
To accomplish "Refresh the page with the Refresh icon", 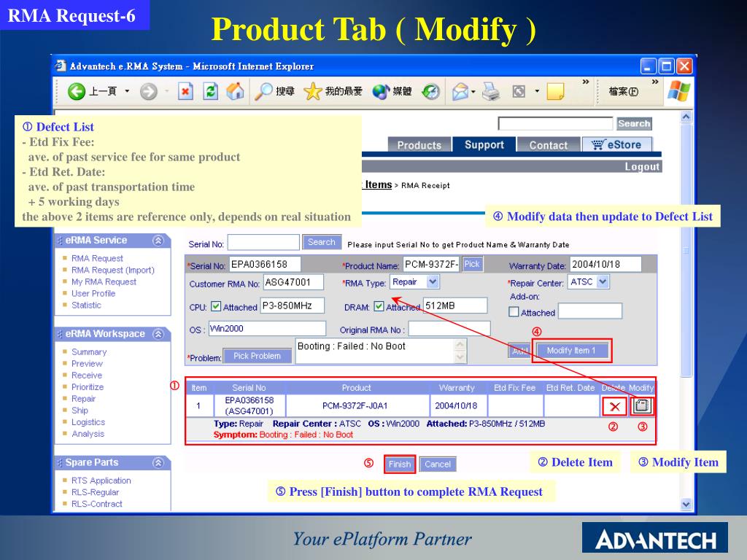I will point(210,91).
